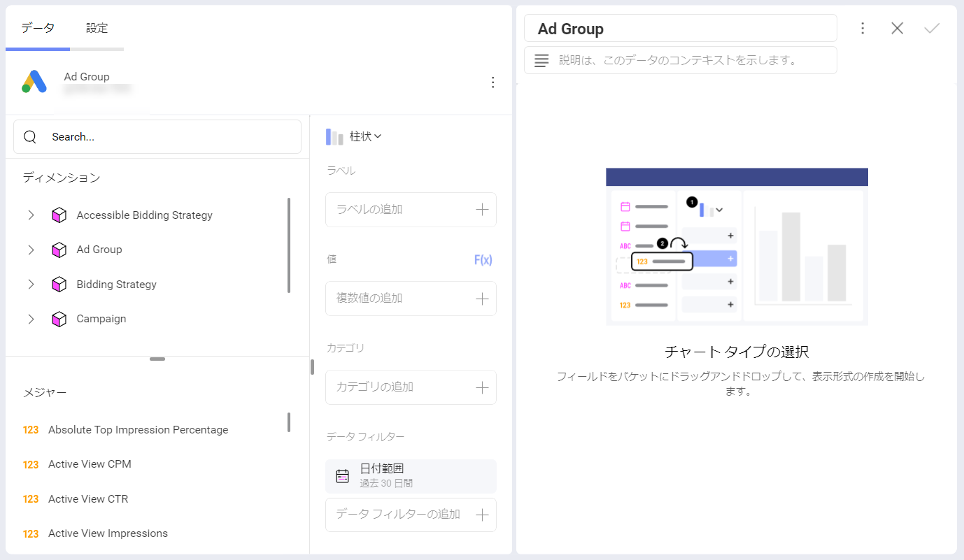
Task: Expand the Bidding Strategy dimension
Action: point(31,285)
